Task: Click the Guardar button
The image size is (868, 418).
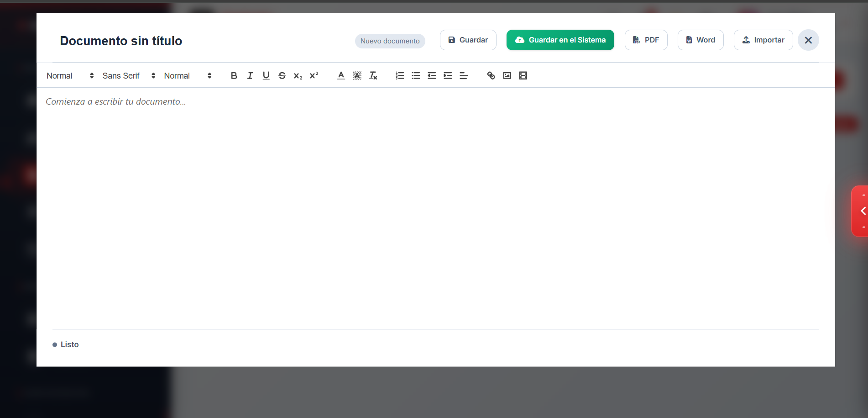Action: [x=468, y=40]
